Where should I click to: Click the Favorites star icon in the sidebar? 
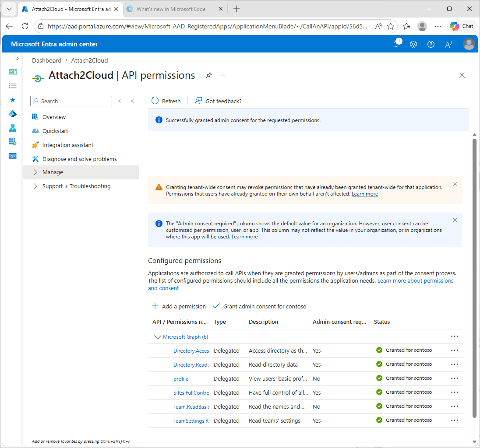[12, 100]
